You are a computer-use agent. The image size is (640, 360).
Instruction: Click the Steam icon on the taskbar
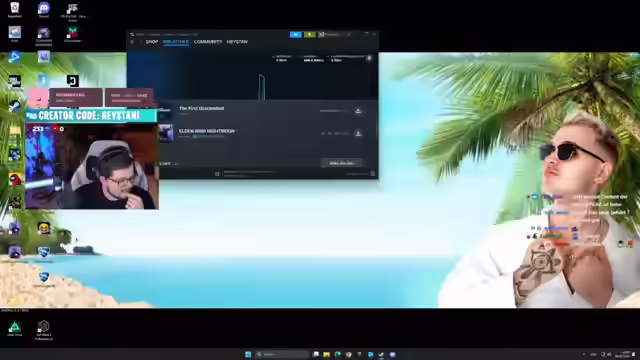click(x=381, y=354)
